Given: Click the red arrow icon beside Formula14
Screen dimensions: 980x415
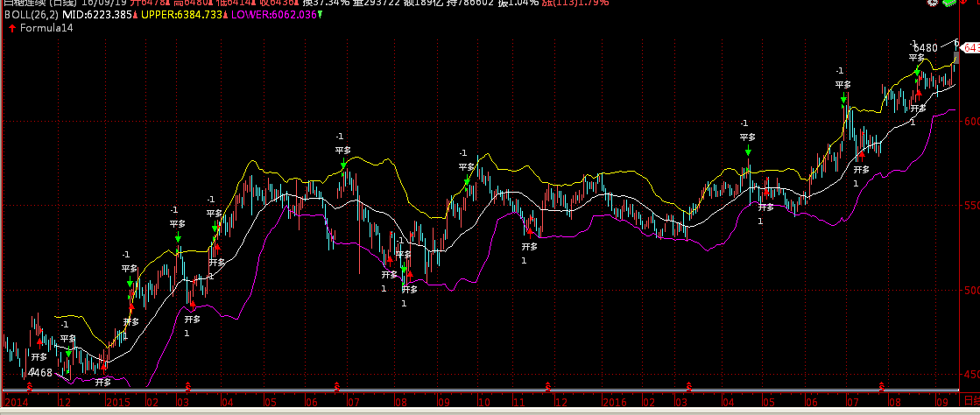Looking at the screenshot, I should [12, 28].
